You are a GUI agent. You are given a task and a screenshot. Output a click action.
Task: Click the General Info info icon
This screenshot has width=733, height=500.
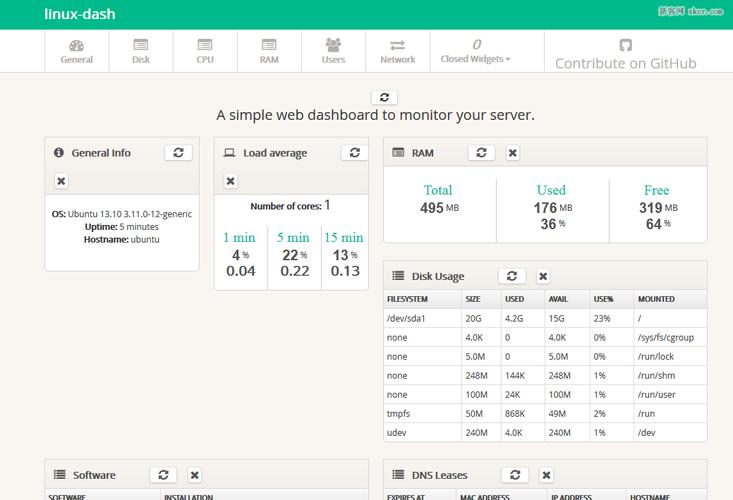[58, 152]
